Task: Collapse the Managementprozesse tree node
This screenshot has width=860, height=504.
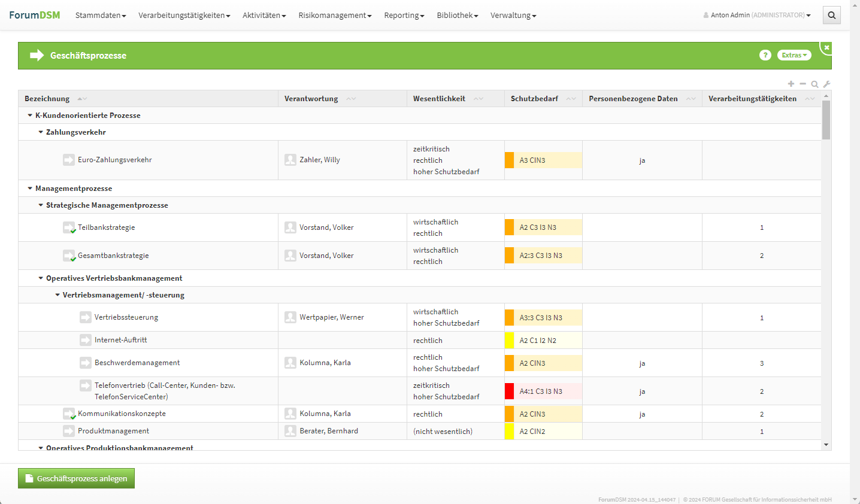Action: (x=30, y=189)
